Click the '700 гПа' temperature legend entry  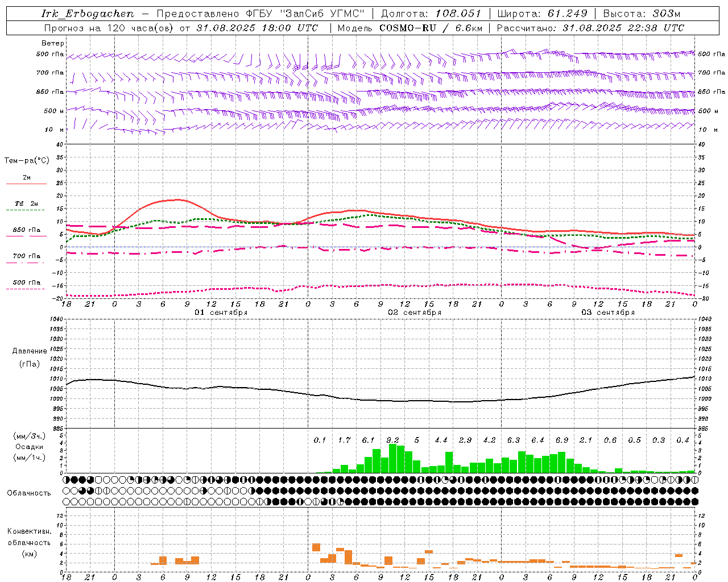(26, 256)
